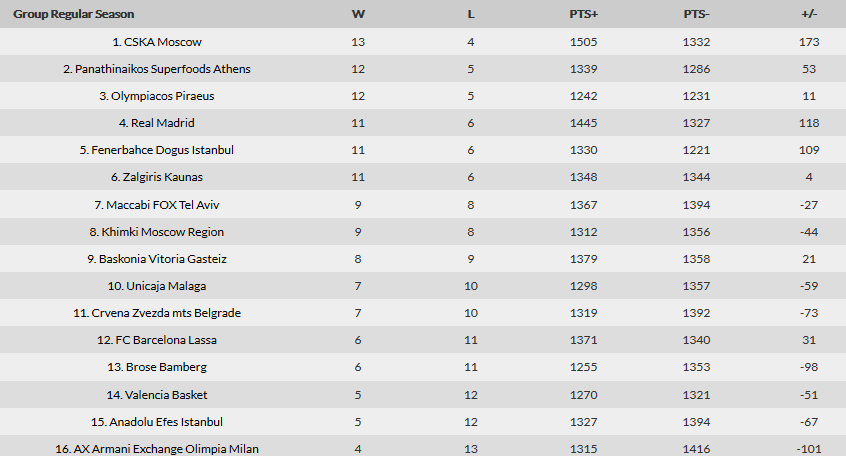
Task: Click the +/- column header
Action: point(809,14)
